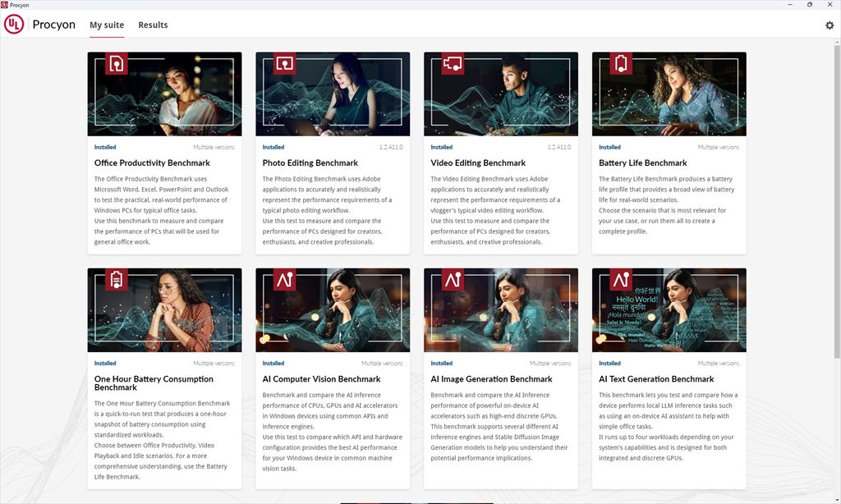841x504 pixels.
Task: Open the settings gear icon
Action: pos(830,25)
